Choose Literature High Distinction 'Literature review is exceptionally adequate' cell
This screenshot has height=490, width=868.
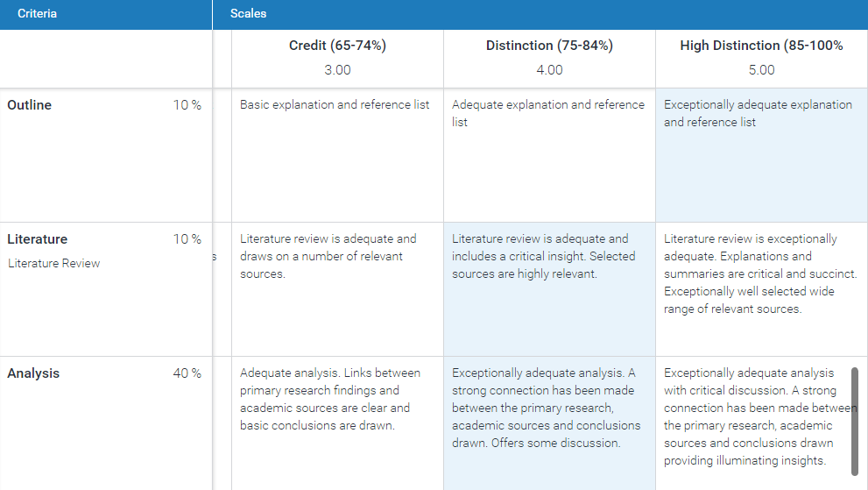coord(762,289)
